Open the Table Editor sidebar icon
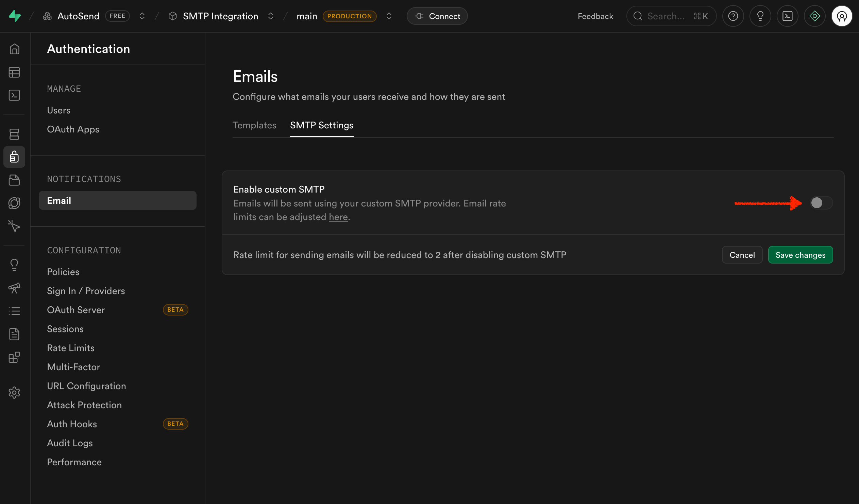859x504 pixels. pyautogui.click(x=14, y=72)
